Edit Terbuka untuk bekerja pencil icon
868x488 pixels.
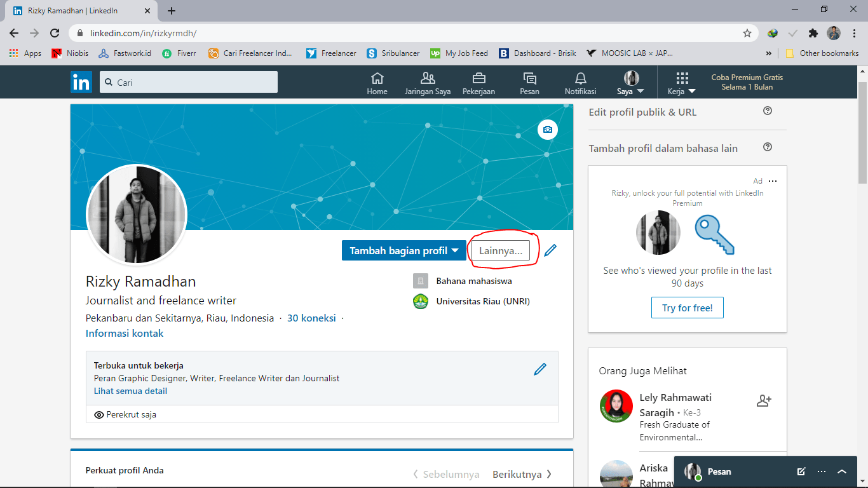tap(540, 369)
